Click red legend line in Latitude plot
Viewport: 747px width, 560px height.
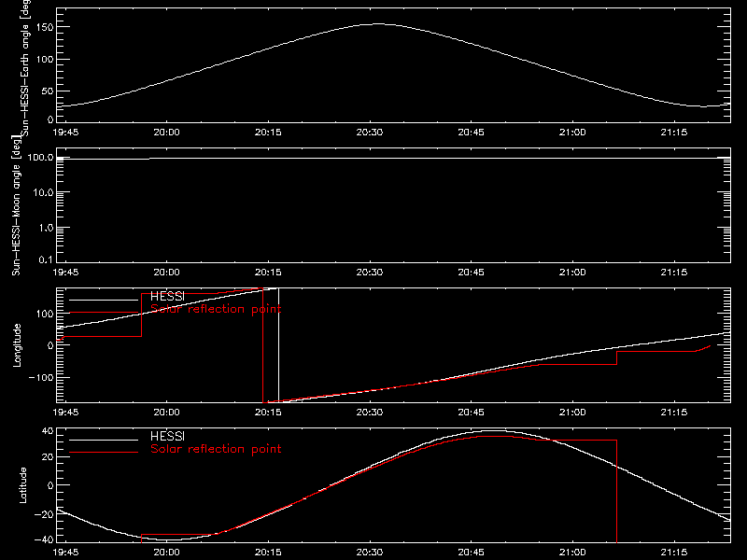tap(104, 452)
